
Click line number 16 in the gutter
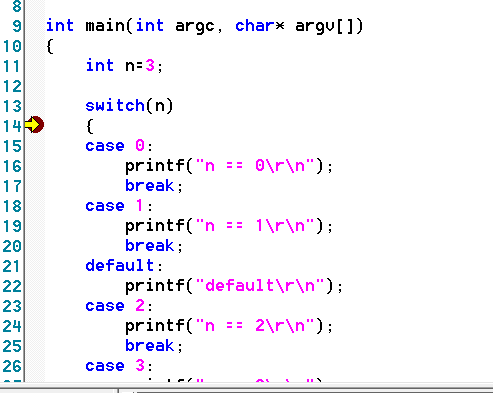pos(12,166)
